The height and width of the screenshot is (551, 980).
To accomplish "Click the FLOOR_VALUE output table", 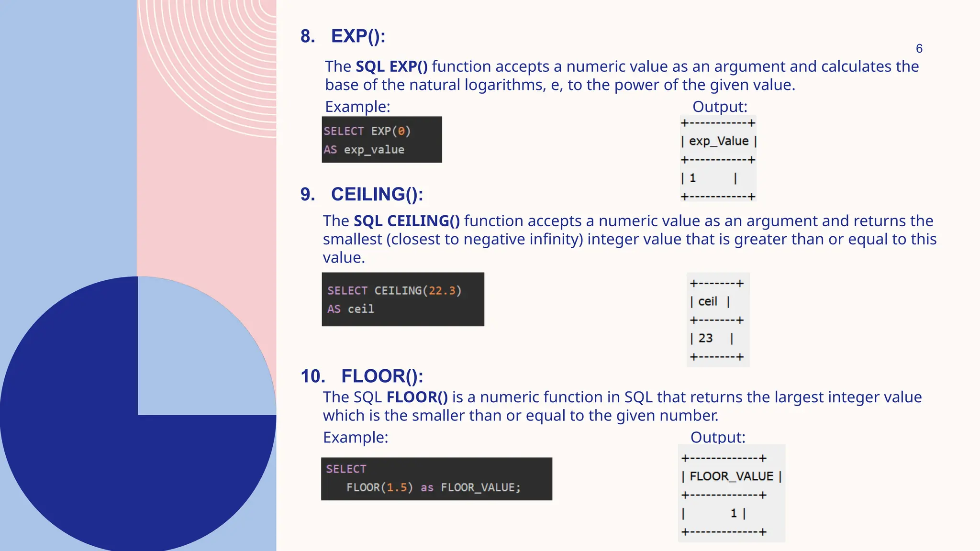I will tap(732, 494).
